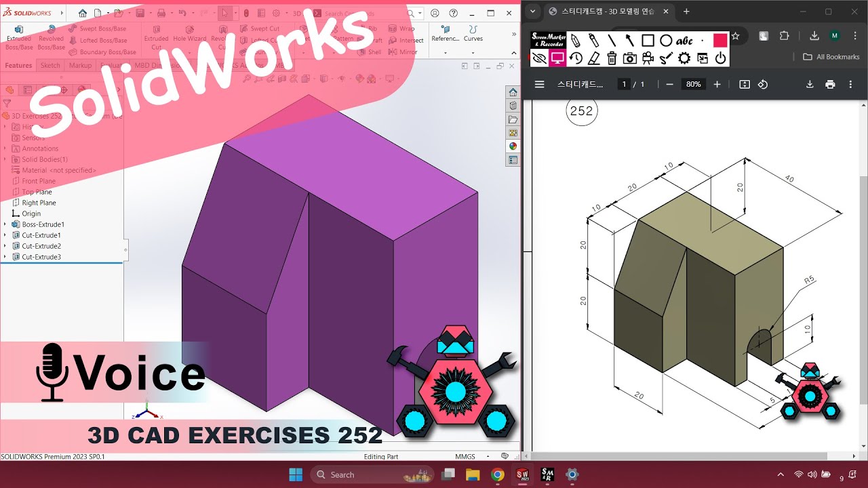Click the Extruded Cut tool
Screen dimensions: 868x488
pyautogui.click(x=157, y=38)
